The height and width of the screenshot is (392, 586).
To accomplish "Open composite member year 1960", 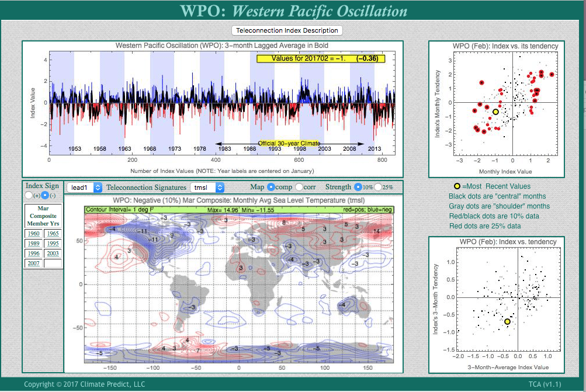I will click(34, 233).
